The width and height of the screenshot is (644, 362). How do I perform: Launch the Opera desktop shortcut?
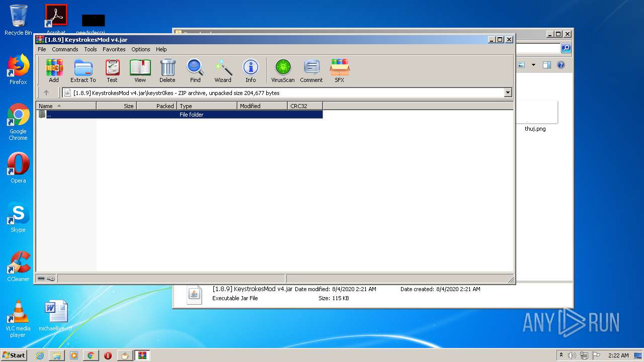(18, 168)
